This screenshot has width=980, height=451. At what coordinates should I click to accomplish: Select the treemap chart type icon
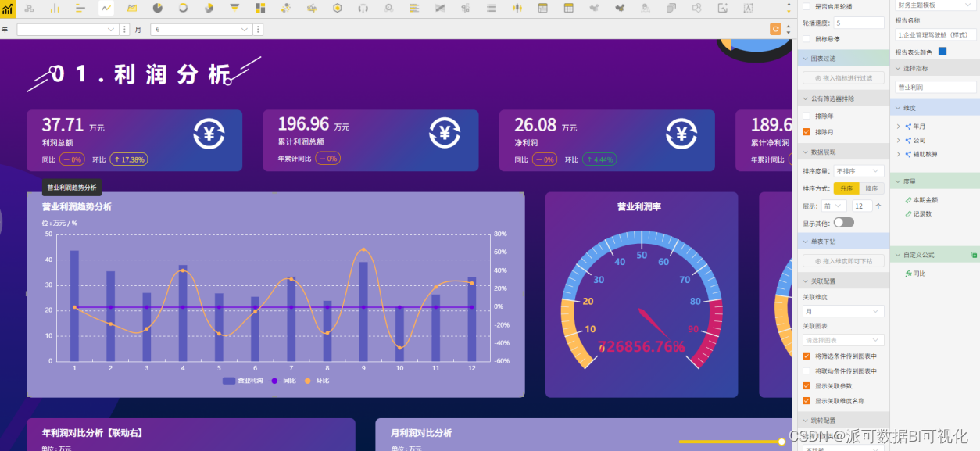click(261, 8)
